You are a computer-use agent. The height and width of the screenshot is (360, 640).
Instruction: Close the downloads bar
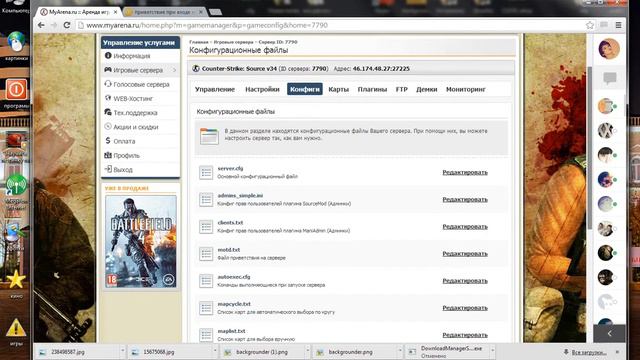(x=617, y=351)
